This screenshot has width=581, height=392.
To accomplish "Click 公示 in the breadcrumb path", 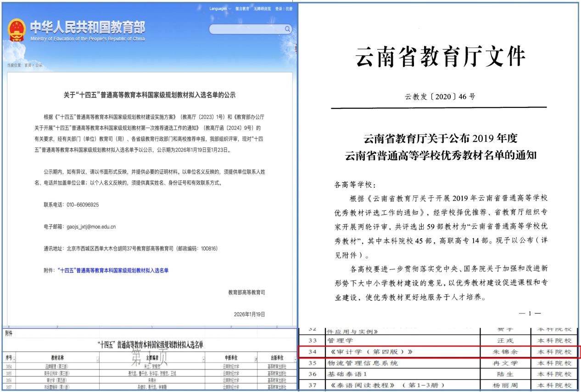I will tap(39, 65).
